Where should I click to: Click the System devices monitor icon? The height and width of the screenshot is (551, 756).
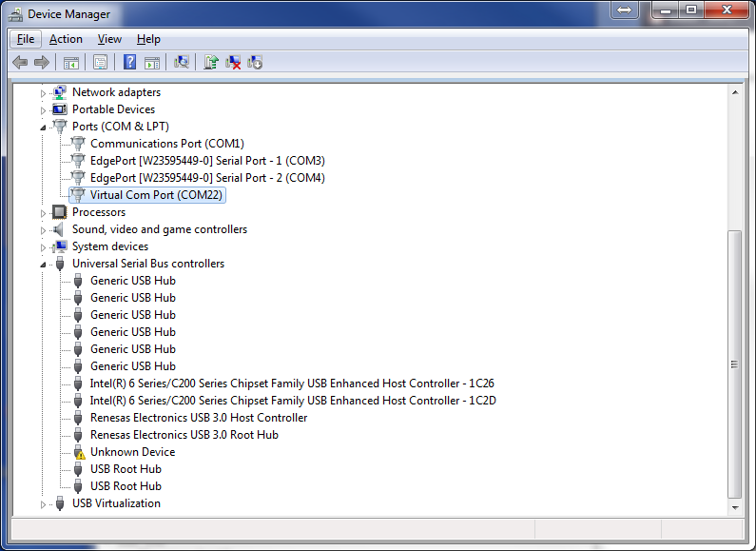pos(60,246)
